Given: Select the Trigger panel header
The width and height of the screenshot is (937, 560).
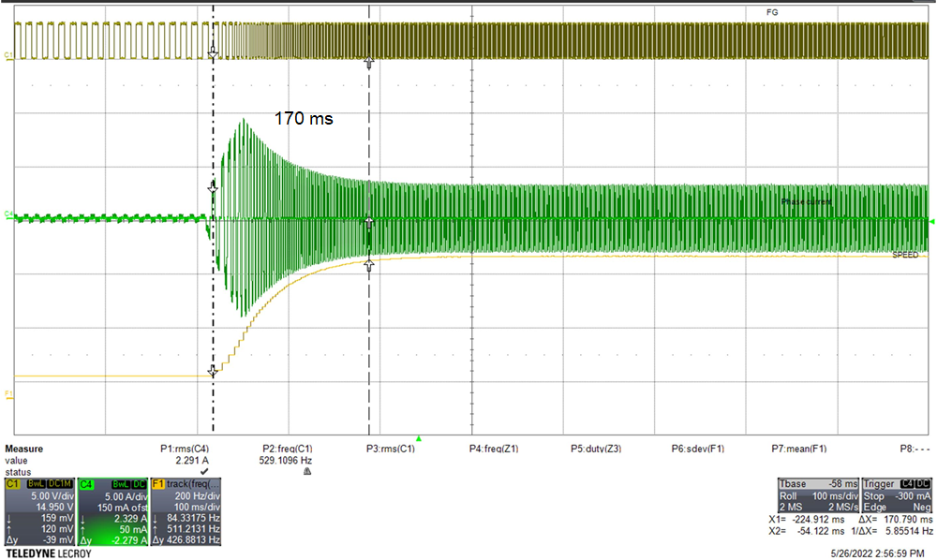Looking at the screenshot, I should (x=879, y=483).
